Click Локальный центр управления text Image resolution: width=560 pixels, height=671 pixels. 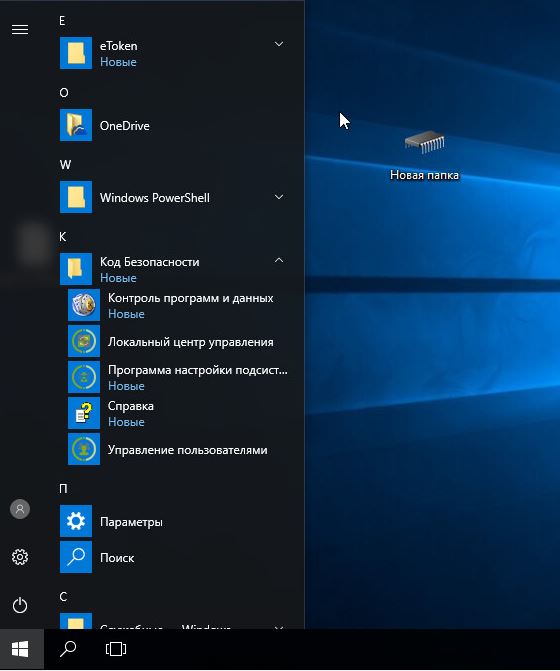(x=190, y=342)
